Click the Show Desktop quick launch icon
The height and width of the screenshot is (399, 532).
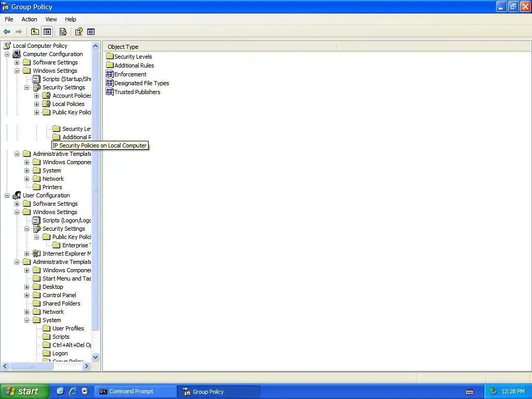coord(60,391)
